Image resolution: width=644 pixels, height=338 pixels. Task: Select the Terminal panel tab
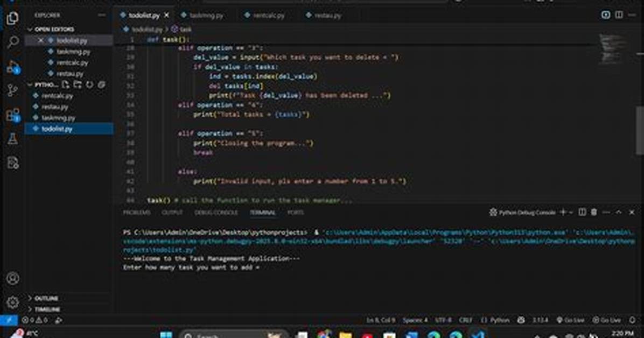tap(263, 213)
